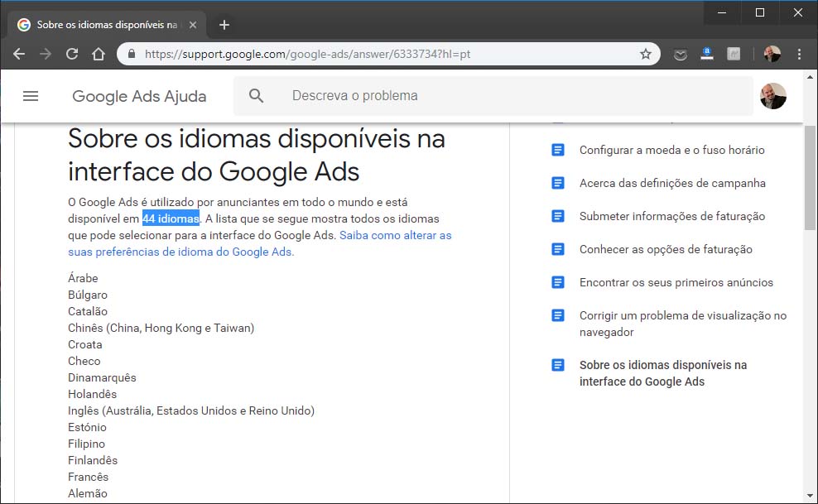Click the Google favicon on the tab
Image resolution: width=818 pixels, height=504 pixels.
click(x=23, y=25)
